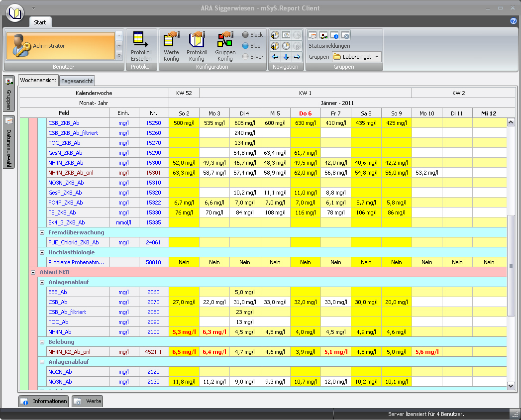The height and width of the screenshot is (420, 521).
Task: Click the application logo button
Action: (15, 12)
